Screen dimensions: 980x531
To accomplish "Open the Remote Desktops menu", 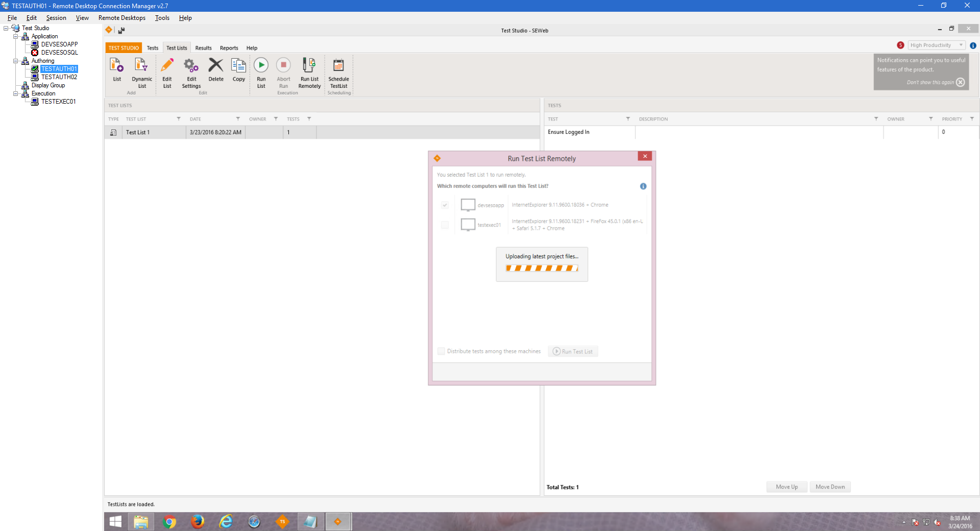I will pyautogui.click(x=121, y=18).
